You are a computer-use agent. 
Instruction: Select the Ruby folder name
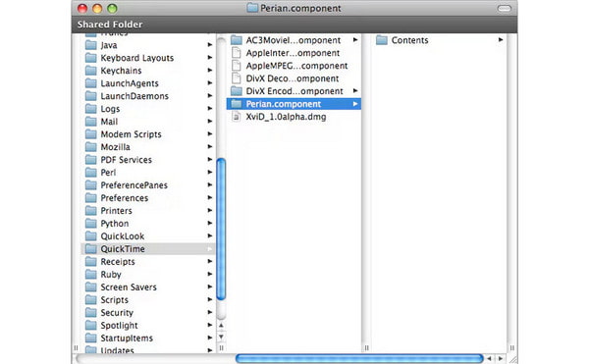(x=111, y=275)
